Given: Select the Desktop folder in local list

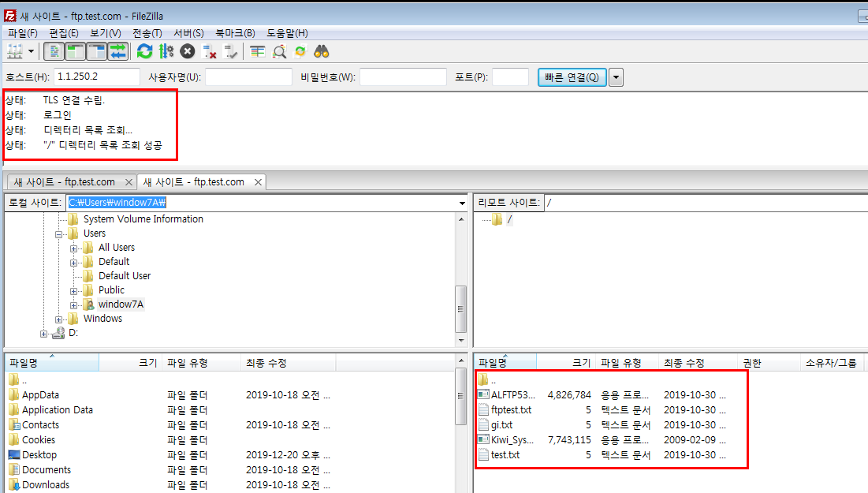Looking at the screenshot, I should (x=39, y=455).
